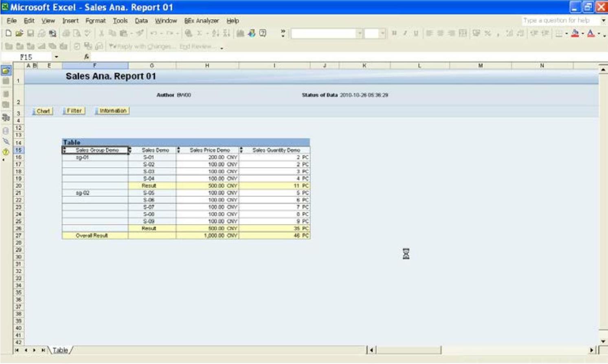Image resolution: width=608 pixels, height=364 pixels.
Task: Click the Save disk icon
Action: tap(31, 33)
